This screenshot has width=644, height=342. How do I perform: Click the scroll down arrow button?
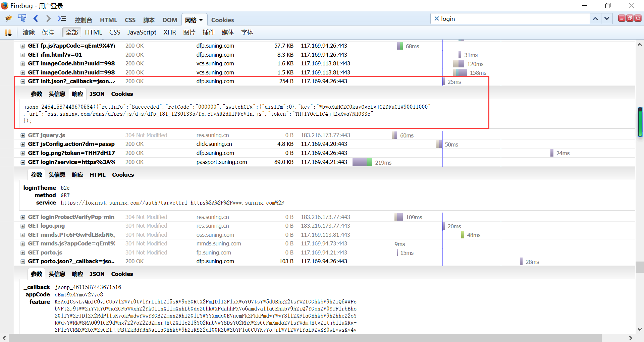pos(640,329)
